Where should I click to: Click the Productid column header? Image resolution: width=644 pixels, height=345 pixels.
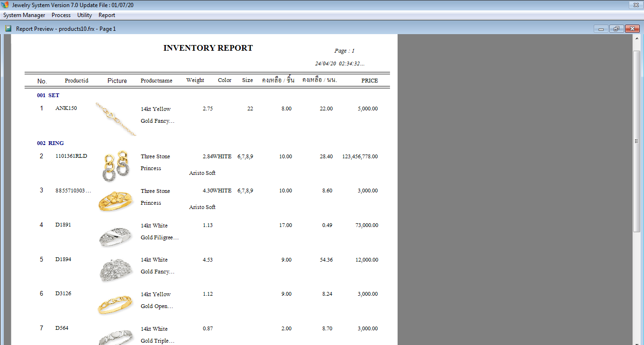coord(77,81)
